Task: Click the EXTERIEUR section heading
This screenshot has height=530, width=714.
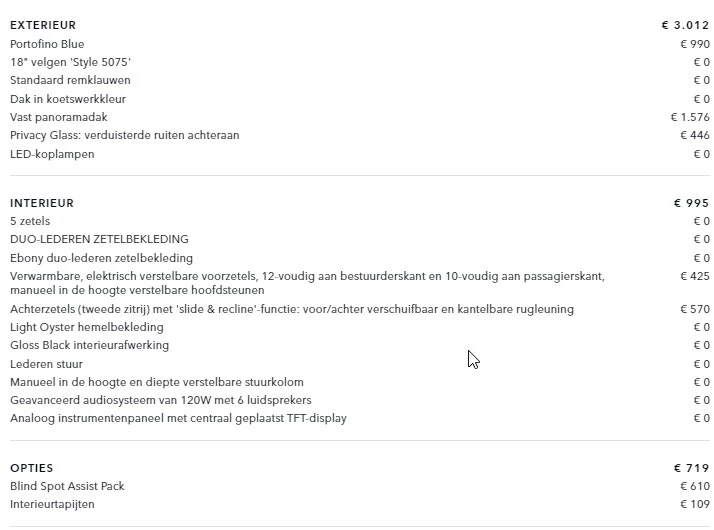Action: (43, 25)
